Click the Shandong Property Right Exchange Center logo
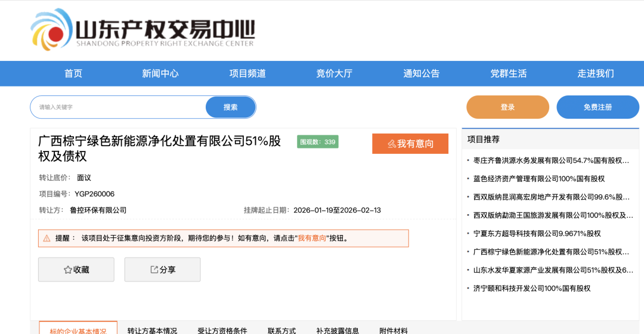Viewport: 644px width, 334px height. 143,30
